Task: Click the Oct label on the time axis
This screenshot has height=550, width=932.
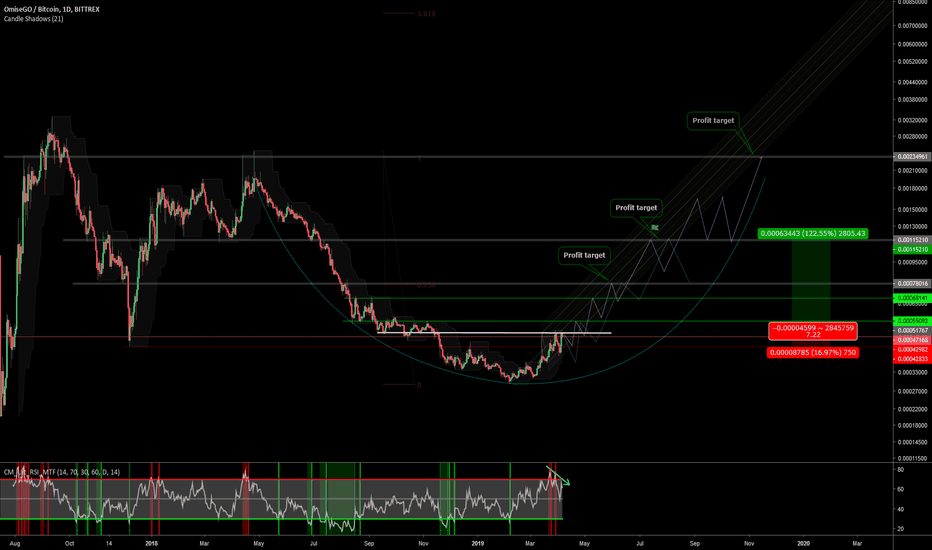Action: tap(70, 543)
